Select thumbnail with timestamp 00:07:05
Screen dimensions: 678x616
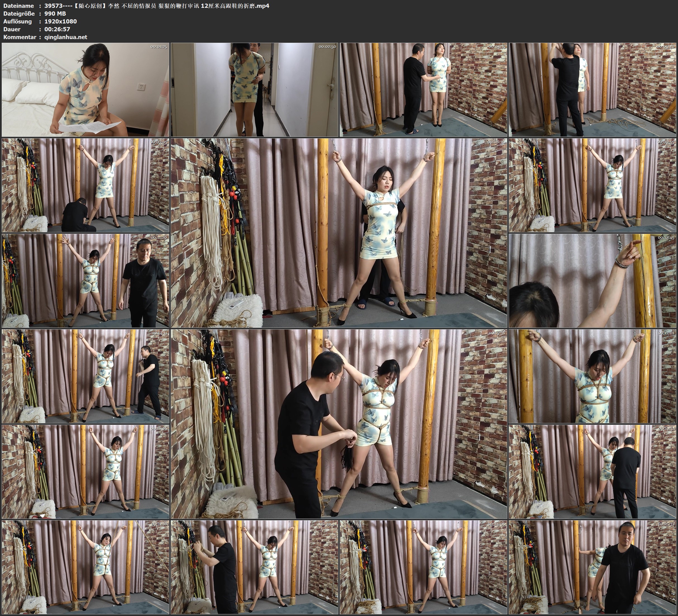[x=85, y=185]
